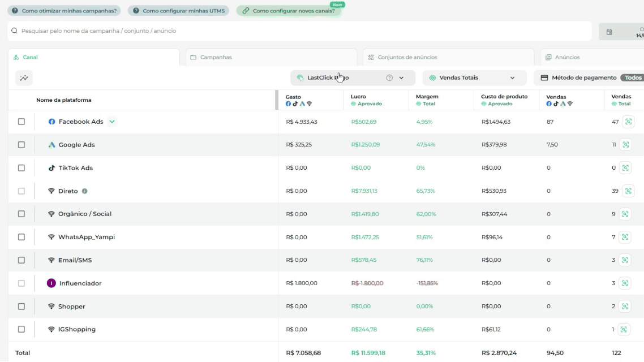
Task: Switch to the Conjuntos de anúncios tab
Action: pyautogui.click(x=449, y=57)
